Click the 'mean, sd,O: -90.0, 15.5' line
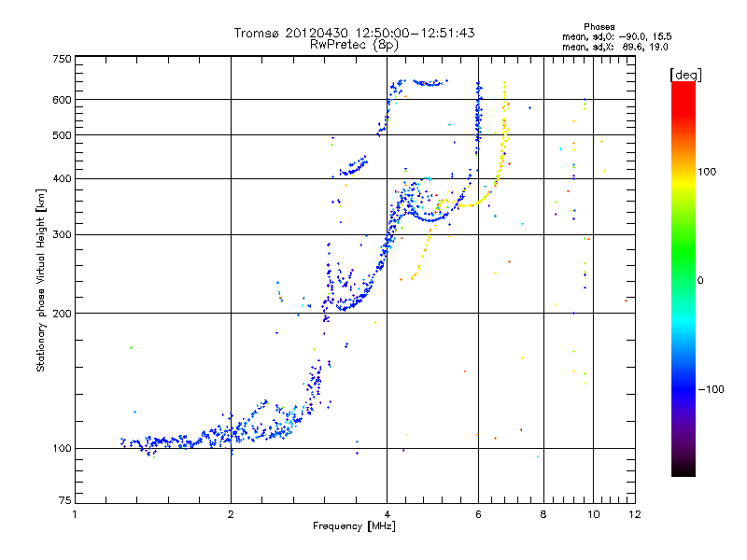 click(617, 36)
